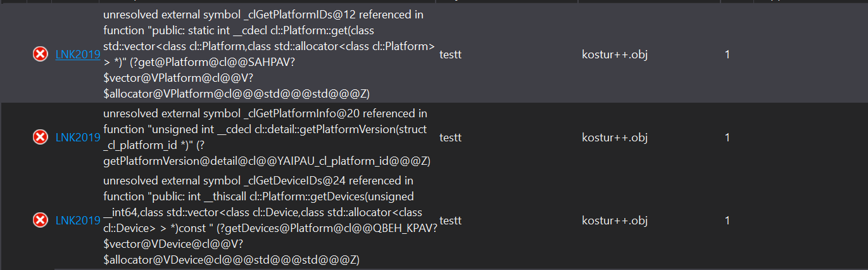
Task: Click empty rightmost cell of clGetDeviceIDs row
Action: click(x=810, y=220)
